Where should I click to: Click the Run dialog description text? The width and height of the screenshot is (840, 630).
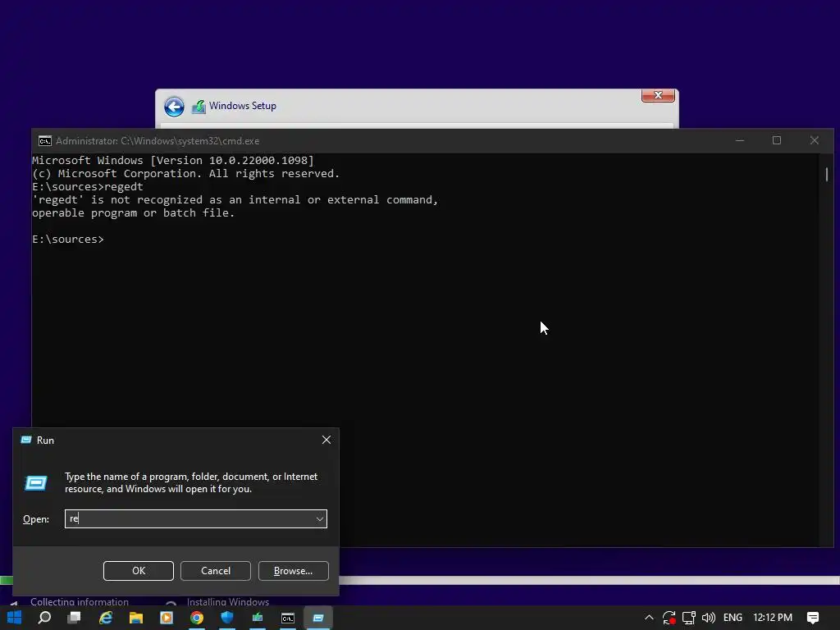[190, 482]
